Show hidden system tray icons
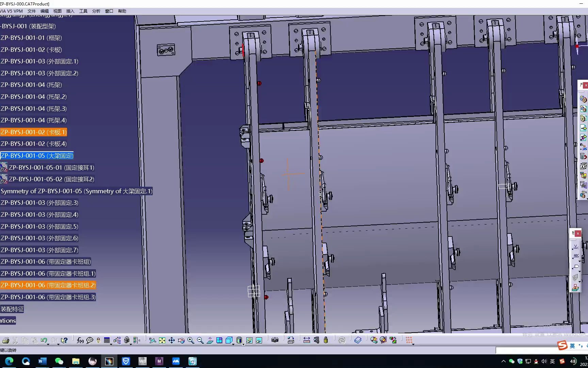 coord(504,361)
